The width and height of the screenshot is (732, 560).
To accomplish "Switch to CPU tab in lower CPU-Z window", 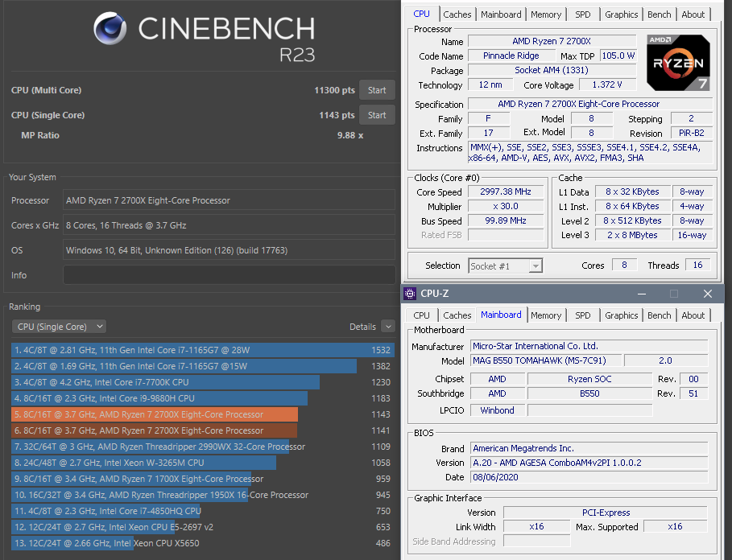I will point(421,315).
